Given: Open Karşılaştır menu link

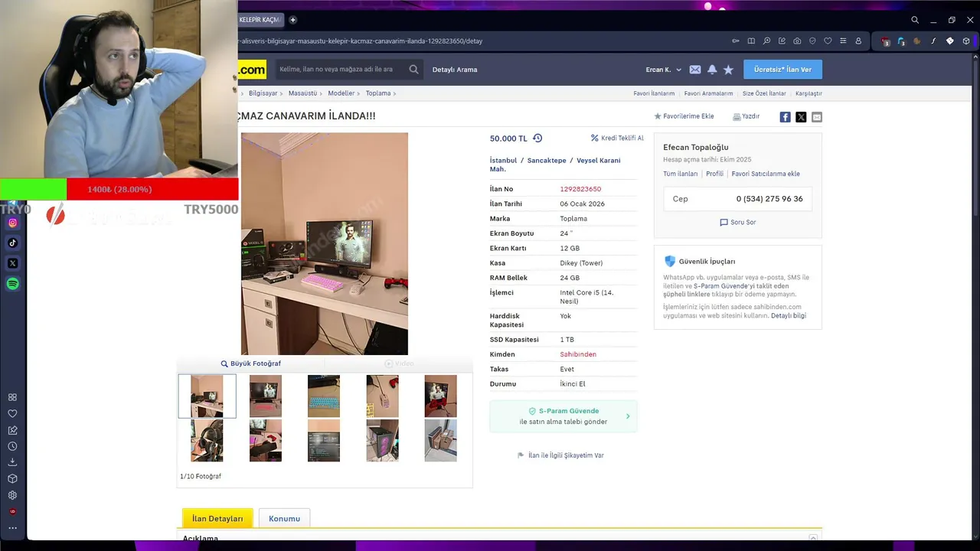Looking at the screenshot, I should coord(808,93).
